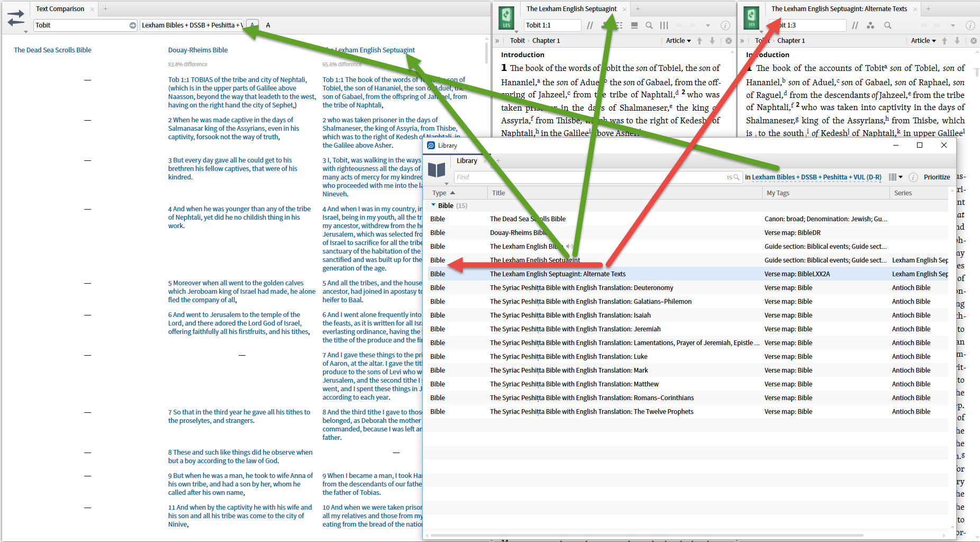The width and height of the screenshot is (980, 542).
Task: Click parallel resources icon in Alternate Texts panel
Action: (855, 25)
